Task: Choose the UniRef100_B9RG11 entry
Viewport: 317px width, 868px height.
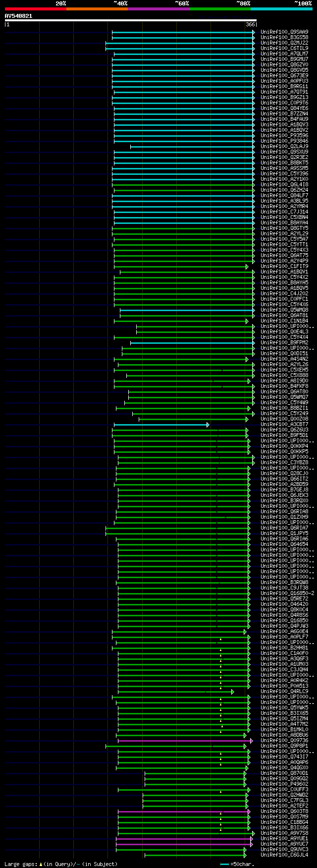Action: (284, 87)
